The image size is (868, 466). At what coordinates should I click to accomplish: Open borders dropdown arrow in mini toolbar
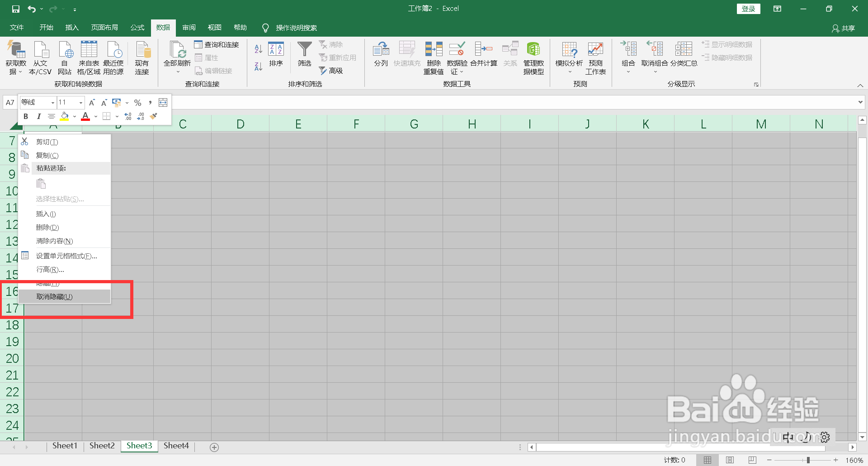point(117,116)
